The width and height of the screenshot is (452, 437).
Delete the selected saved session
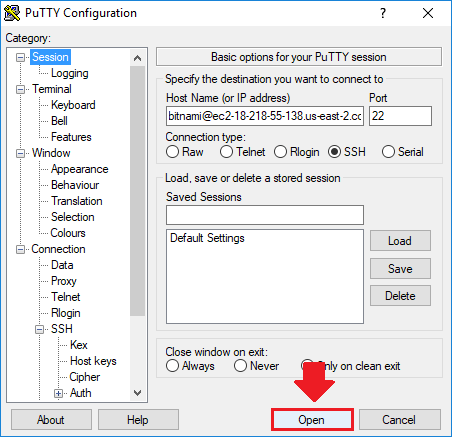tap(400, 296)
